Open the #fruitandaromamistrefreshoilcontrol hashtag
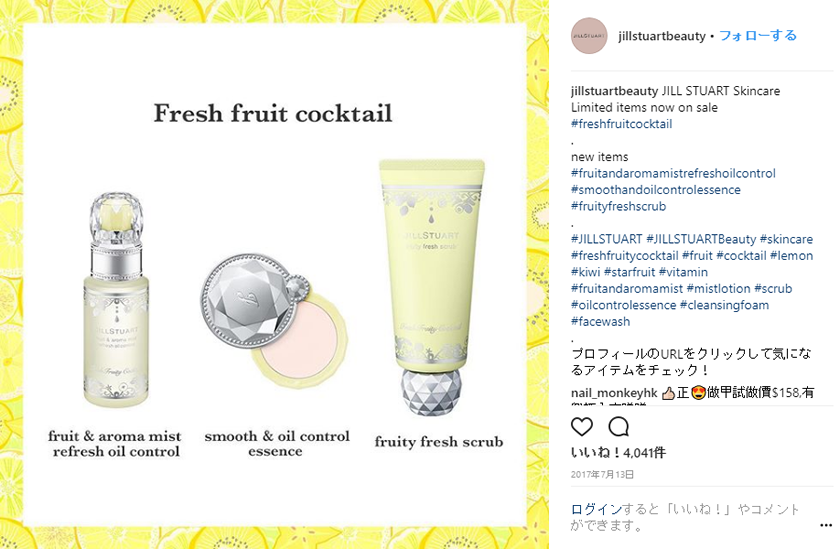The width and height of the screenshot is (840, 549). point(673,174)
